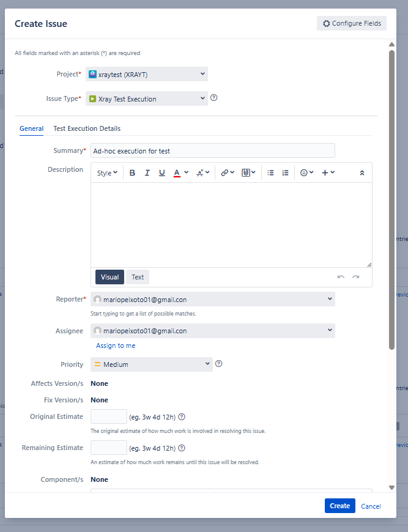The width and height of the screenshot is (408, 532).
Task: Insert a bulleted list in description
Action: (x=270, y=173)
